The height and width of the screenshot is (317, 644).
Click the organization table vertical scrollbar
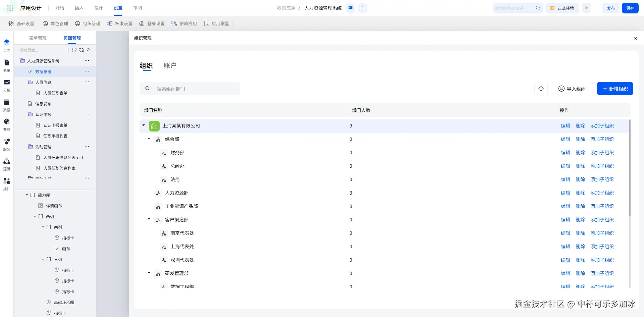coord(630,168)
